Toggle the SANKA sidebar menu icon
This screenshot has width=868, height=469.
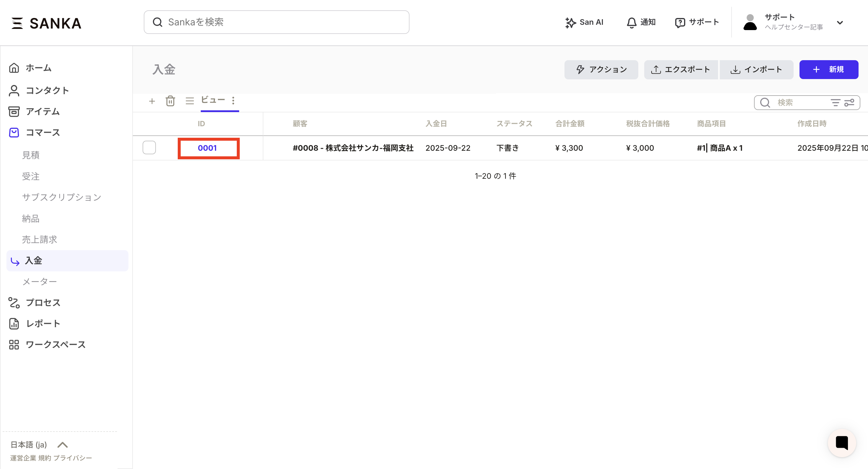[17, 23]
